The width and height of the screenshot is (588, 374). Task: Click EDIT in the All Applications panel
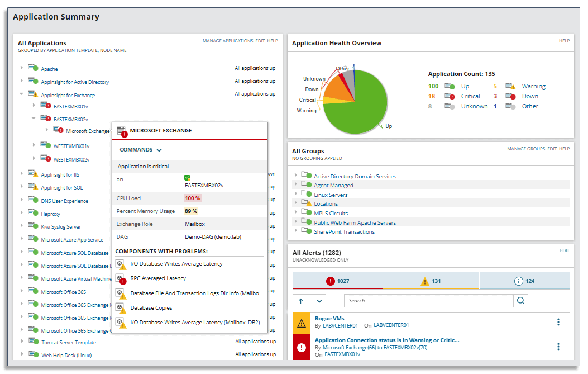[x=260, y=41]
